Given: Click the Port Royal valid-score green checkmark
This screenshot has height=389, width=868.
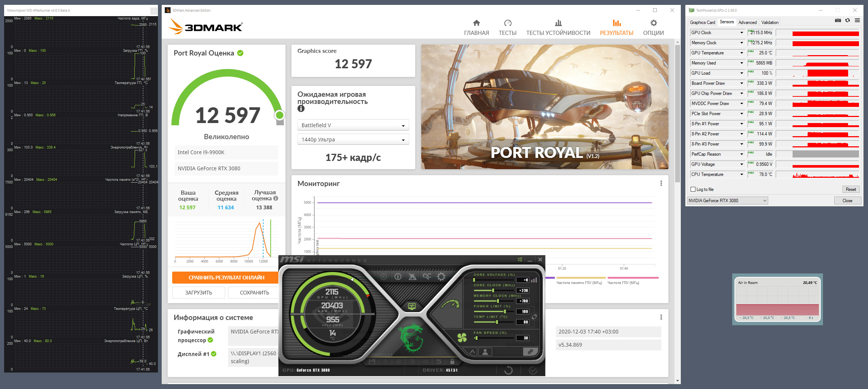Looking at the screenshot, I should click(x=240, y=53).
